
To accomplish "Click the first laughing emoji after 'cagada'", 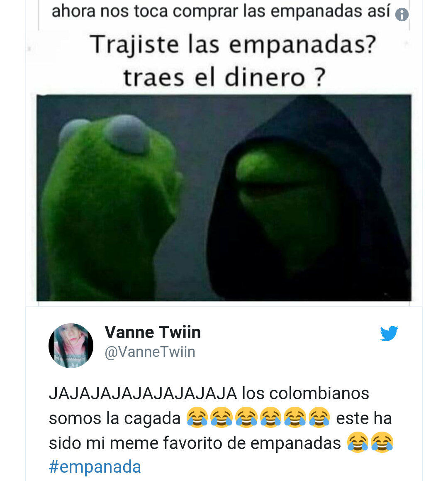I will coord(197,418).
